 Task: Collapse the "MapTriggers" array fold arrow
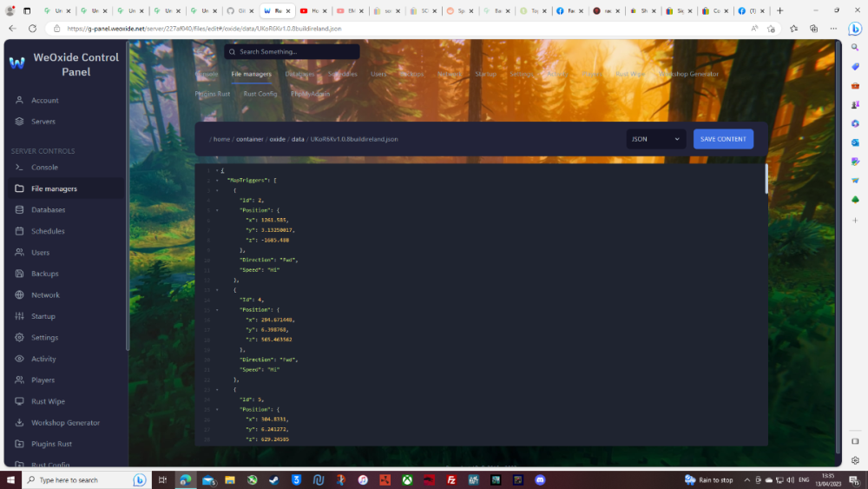(x=217, y=181)
